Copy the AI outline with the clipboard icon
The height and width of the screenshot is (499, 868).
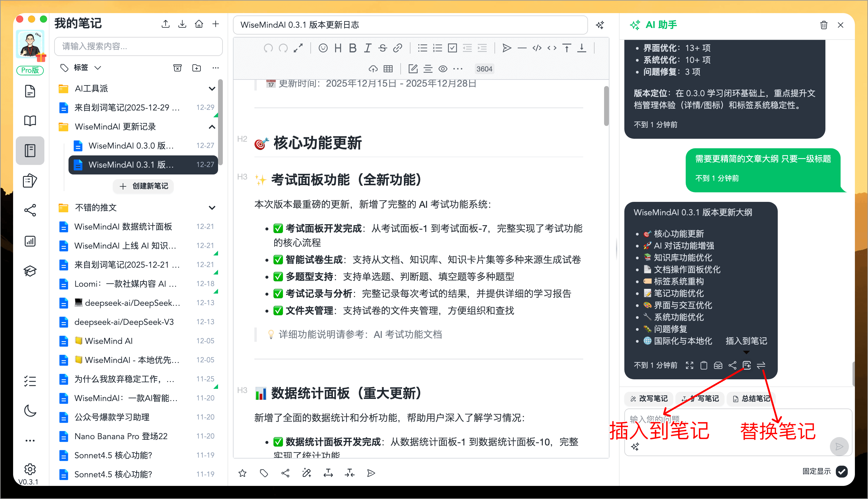click(x=704, y=365)
